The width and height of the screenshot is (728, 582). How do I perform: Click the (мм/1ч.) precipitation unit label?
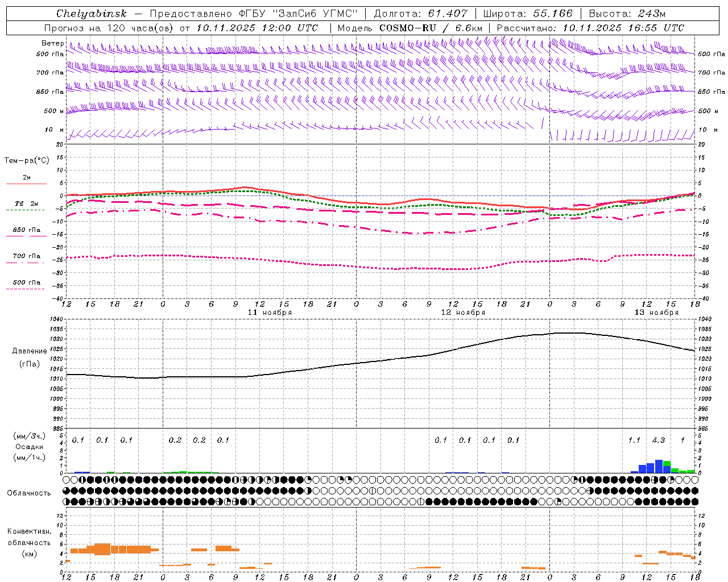(29, 458)
